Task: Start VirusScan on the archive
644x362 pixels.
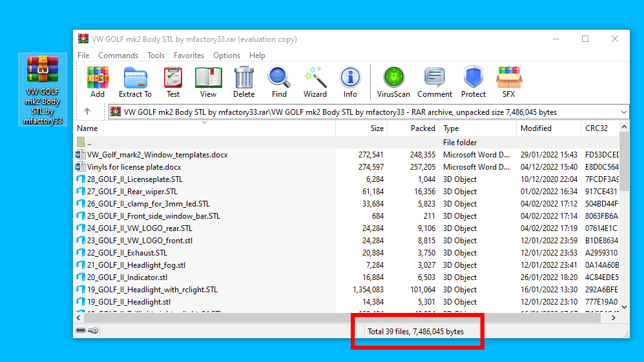Action: pos(393,82)
